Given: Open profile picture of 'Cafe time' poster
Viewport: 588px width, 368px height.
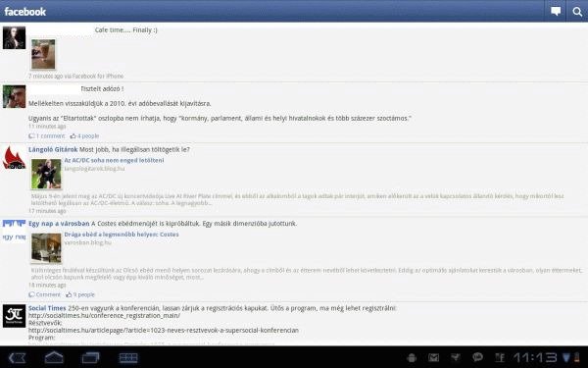Looking at the screenshot, I should click(x=15, y=37).
